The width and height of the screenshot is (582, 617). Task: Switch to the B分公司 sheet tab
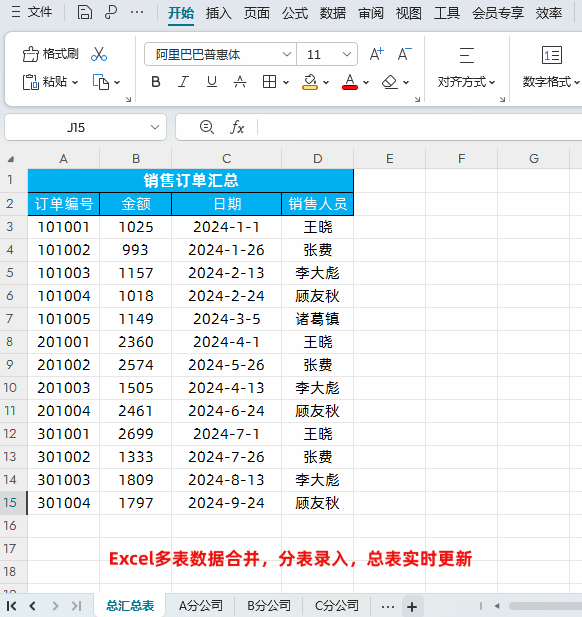pyautogui.click(x=269, y=606)
